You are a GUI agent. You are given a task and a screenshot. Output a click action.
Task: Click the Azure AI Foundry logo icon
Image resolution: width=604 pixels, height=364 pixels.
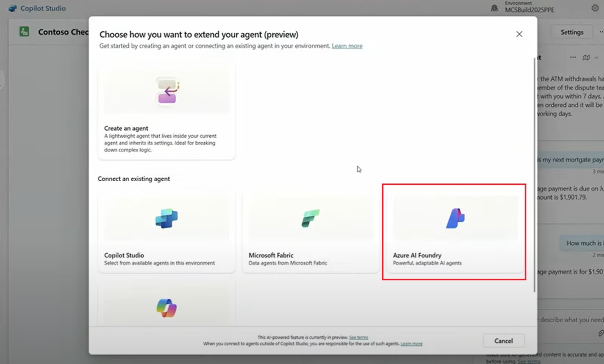(x=455, y=218)
